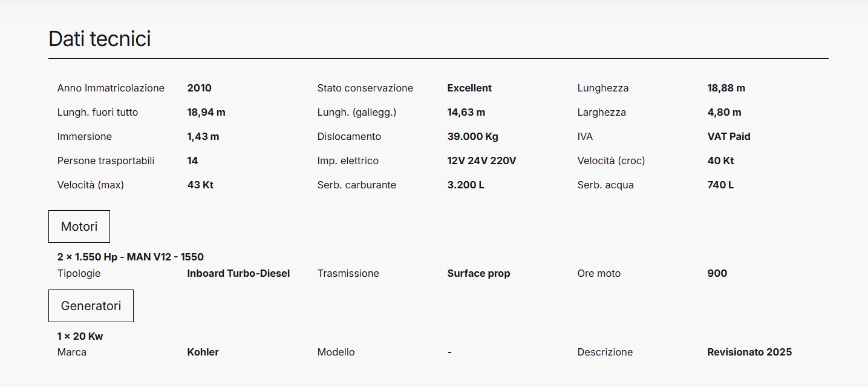Click the 12V 24V 220V electrical value

point(481,160)
